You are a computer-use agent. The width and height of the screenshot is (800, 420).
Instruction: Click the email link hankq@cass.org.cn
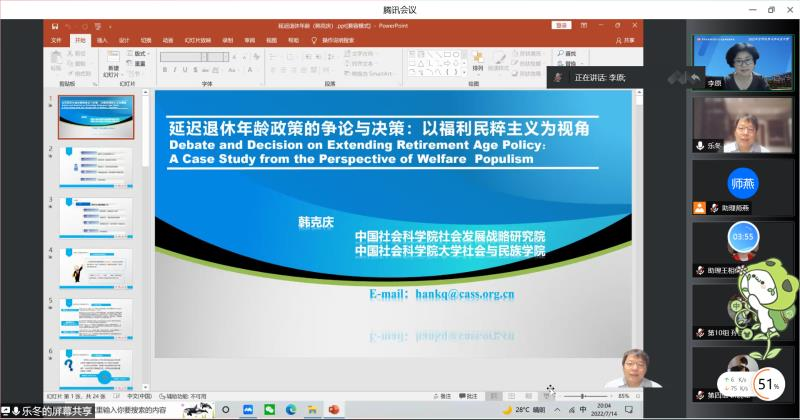pyautogui.click(x=441, y=295)
